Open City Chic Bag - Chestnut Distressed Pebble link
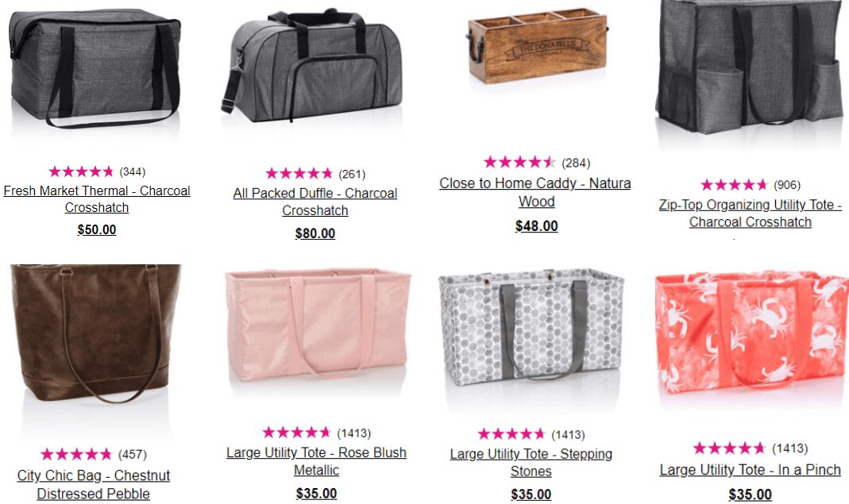849x504 pixels. pyautogui.click(x=94, y=484)
